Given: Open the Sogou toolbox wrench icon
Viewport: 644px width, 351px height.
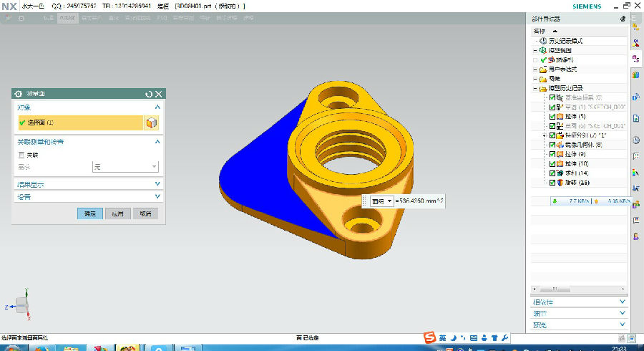Looking at the screenshot, I should tap(505, 337).
